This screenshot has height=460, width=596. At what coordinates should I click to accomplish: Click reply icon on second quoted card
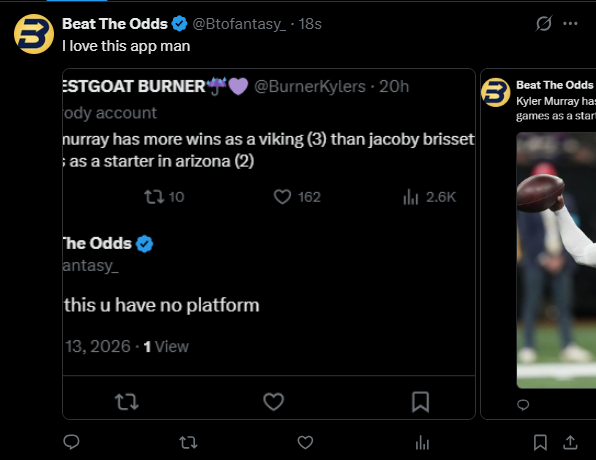tap(523, 405)
